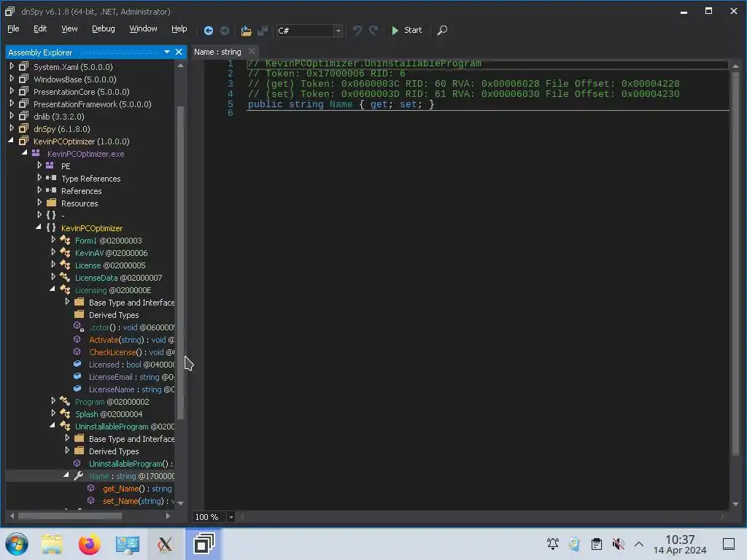Select the get_Name() accessor

pos(137,489)
